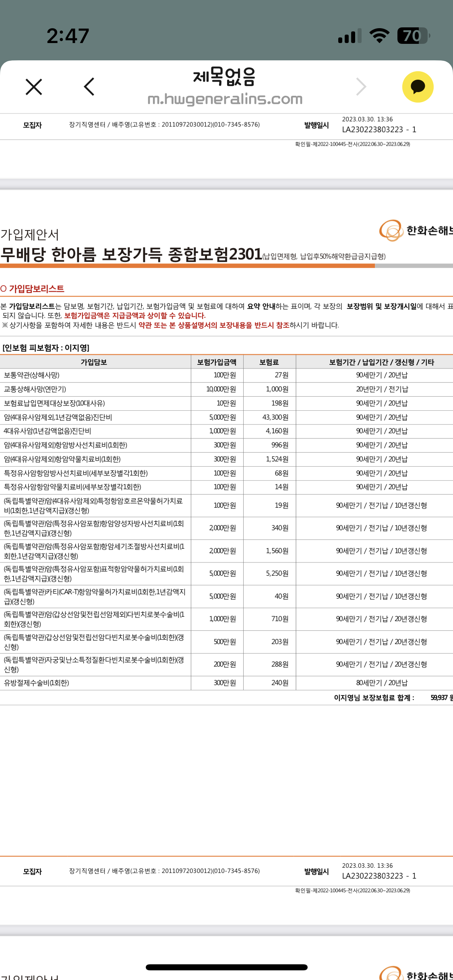Select the [인보험 피보험자 : 이지영] label

[46, 348]
